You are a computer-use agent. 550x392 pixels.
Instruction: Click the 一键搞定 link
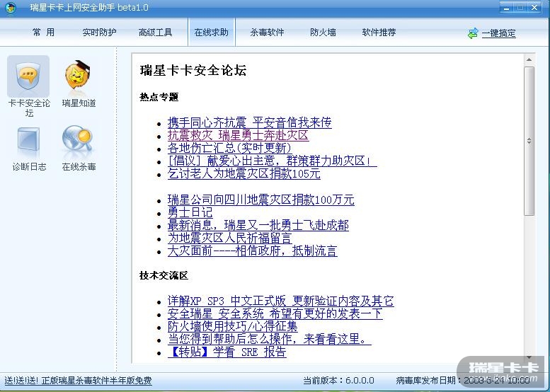tap(498, 33)
